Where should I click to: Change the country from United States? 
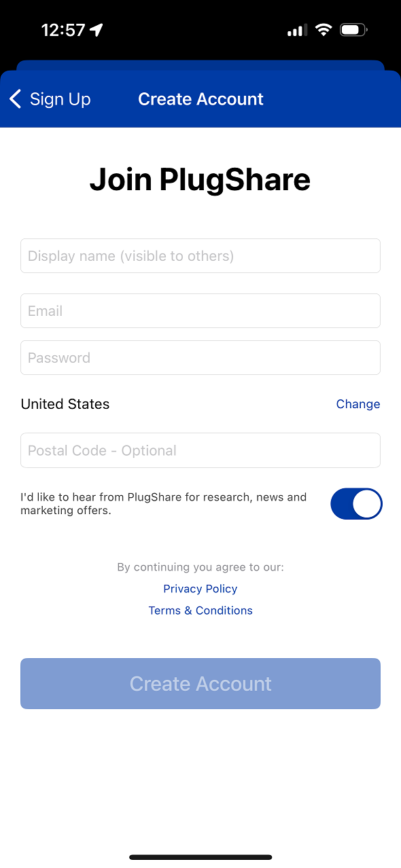coord(358,404)
